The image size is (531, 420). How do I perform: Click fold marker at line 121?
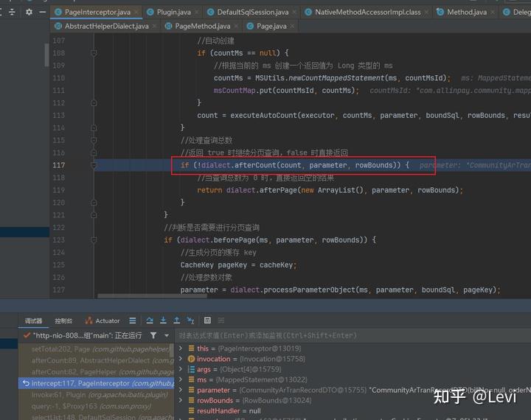[94, 215]
